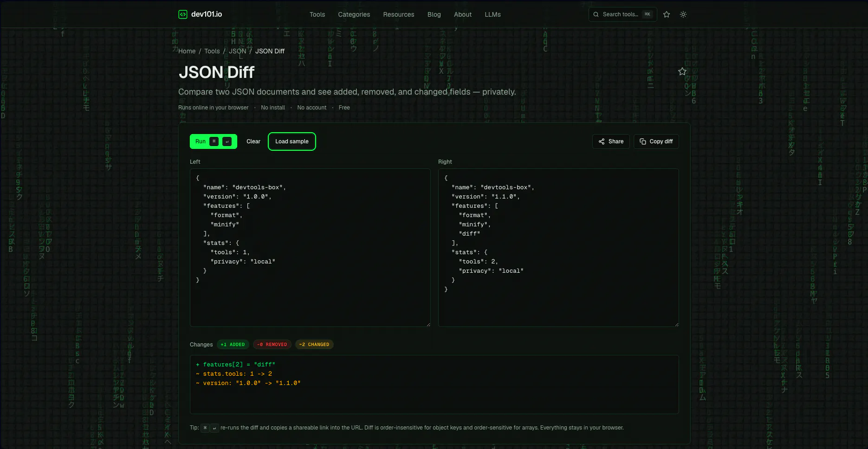This screenshot has width=868, height=449.
Task: Go to Tools breadcrumb
Action: (x=212, y=51)
